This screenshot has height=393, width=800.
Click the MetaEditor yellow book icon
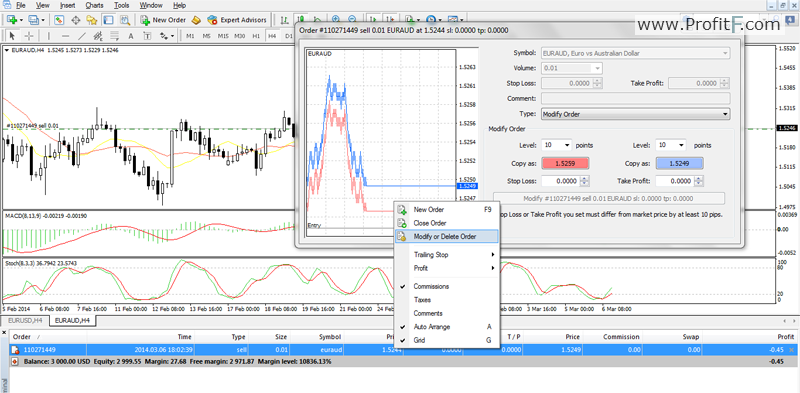coord(196,20)
